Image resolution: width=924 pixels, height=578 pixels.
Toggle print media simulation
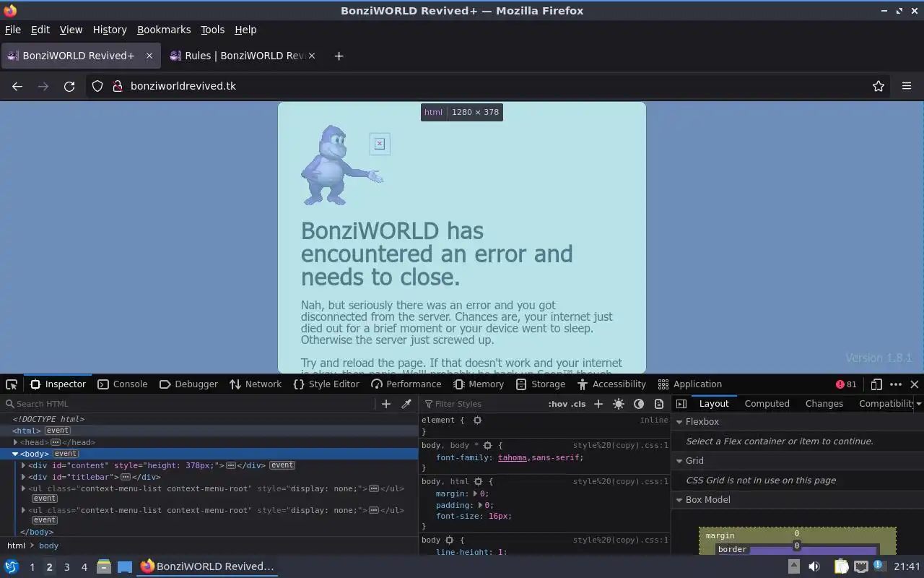[x=659, y=404]
